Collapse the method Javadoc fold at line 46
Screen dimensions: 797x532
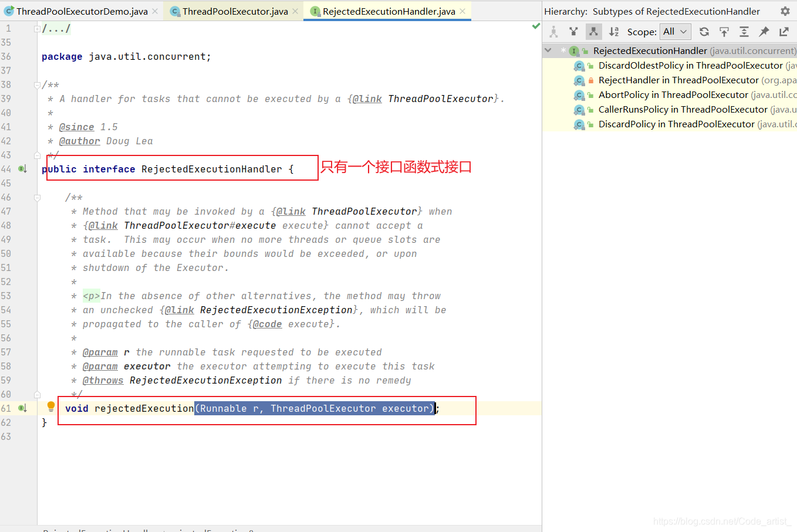click(37, 198)
